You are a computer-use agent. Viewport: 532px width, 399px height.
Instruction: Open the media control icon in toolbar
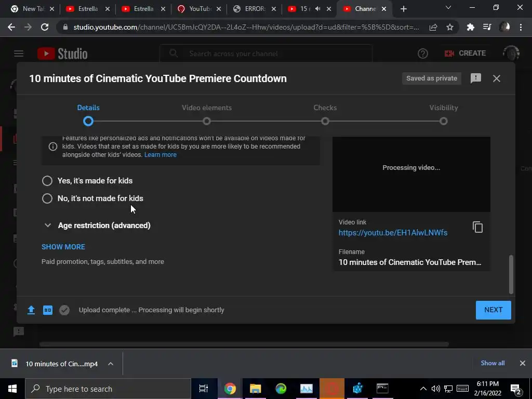(x=487, y=27)
